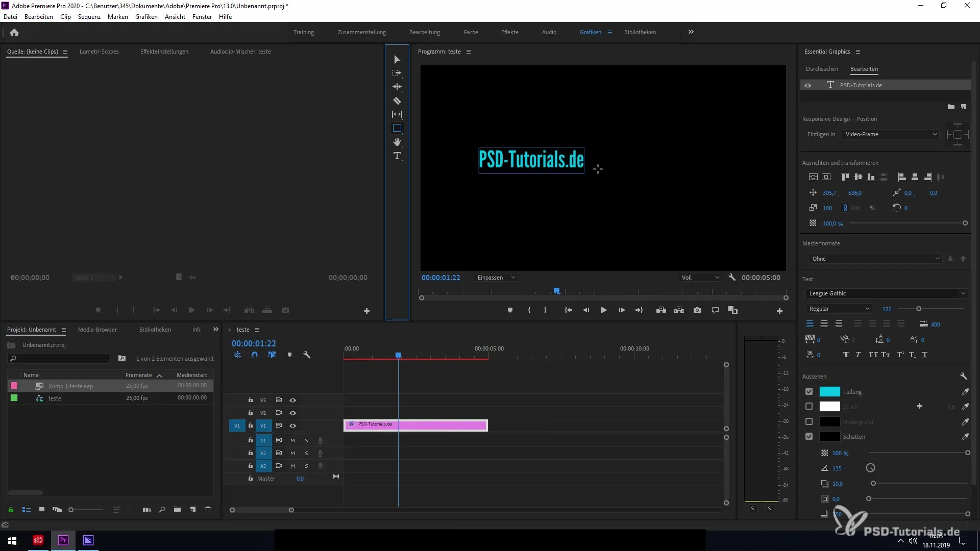Create new layer in Essential Graphics
Viewport: 980px width, 551px height.
coord(964,107)
